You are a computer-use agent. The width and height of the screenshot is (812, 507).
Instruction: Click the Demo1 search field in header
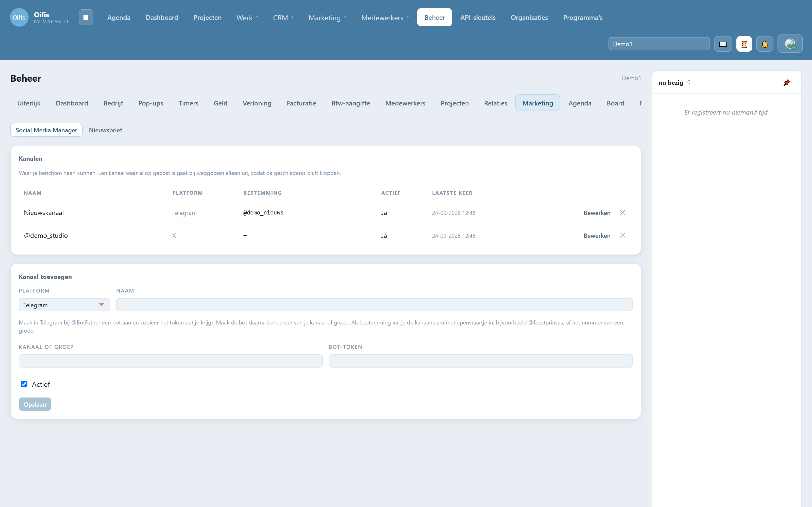coord(659,44)
